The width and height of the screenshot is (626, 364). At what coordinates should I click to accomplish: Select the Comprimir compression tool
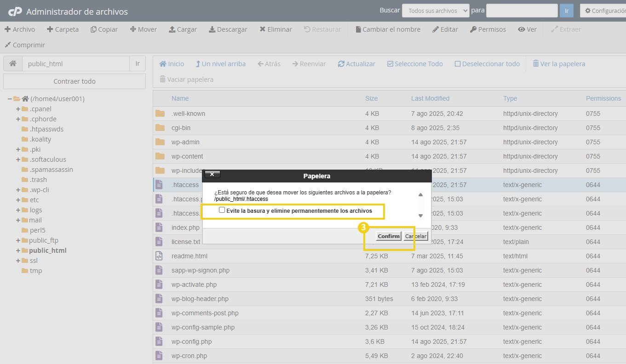(x=24, y=45)
